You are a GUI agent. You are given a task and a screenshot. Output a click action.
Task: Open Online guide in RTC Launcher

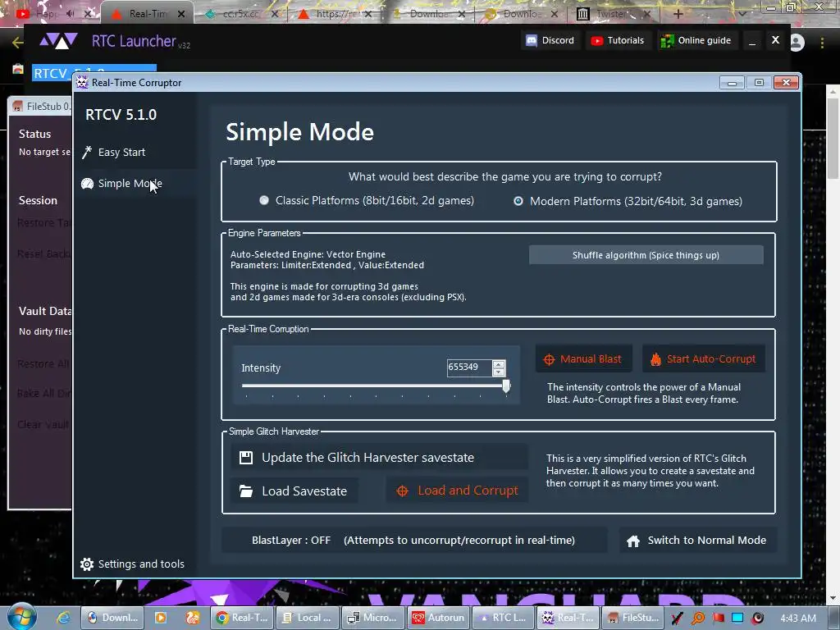(x=696, y=40)
